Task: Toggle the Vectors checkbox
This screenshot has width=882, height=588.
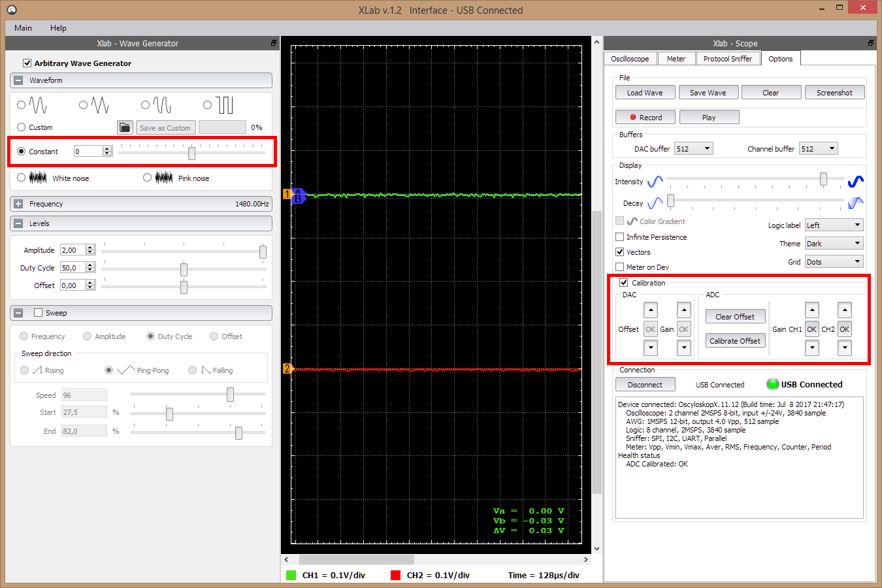Action: tap(620, 252)
